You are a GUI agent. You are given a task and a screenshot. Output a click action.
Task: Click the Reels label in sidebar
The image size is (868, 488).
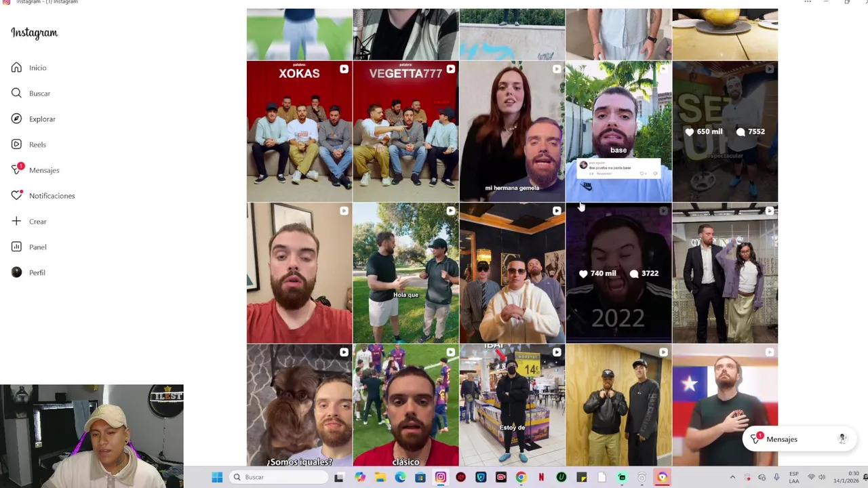[37, 144]
